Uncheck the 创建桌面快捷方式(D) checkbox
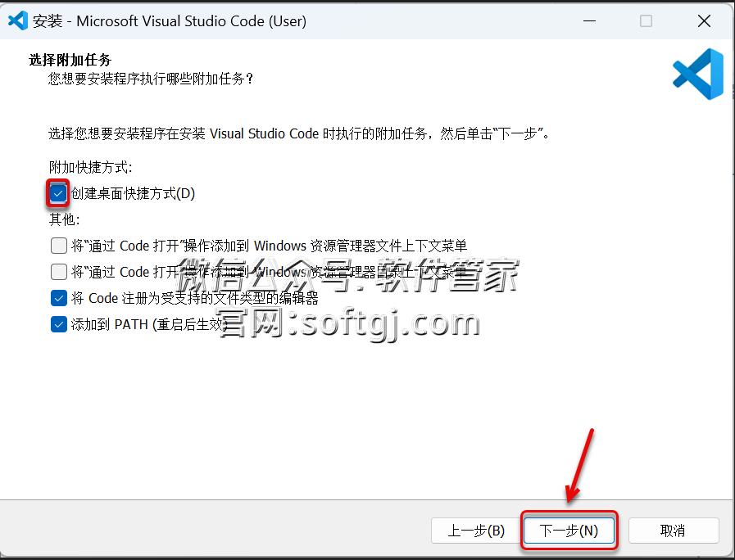Viewport: 735px width, 560px height. [x=58, y=193]
